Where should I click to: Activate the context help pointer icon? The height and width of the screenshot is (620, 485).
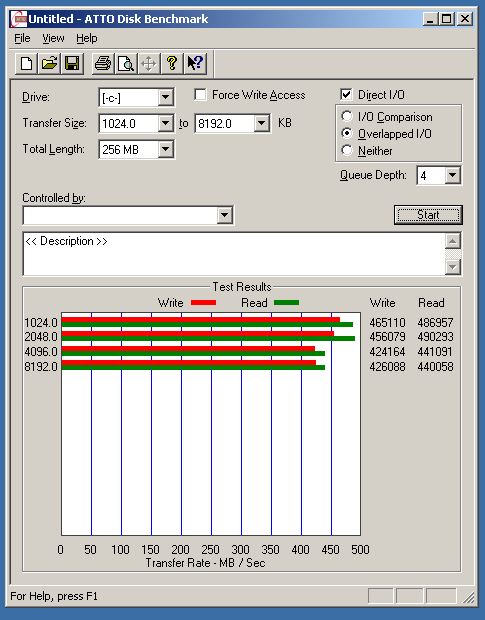(x=195, y=63)
